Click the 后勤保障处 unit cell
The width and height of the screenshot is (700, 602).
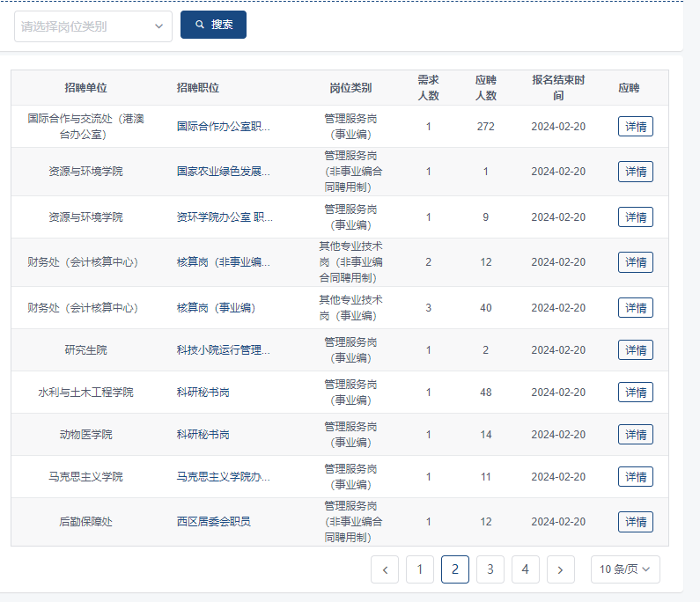click(x=85, y=522)
